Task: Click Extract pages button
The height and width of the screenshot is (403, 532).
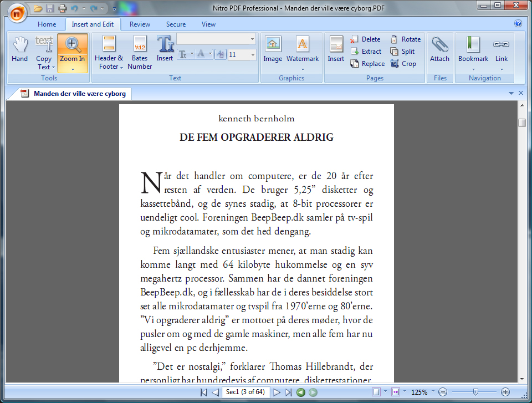Action: click(366, 52)
